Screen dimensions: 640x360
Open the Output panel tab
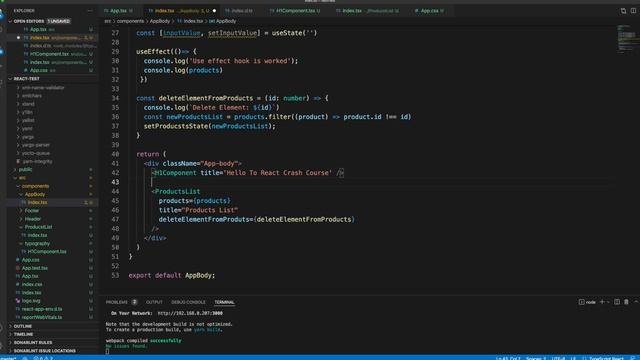154,302
